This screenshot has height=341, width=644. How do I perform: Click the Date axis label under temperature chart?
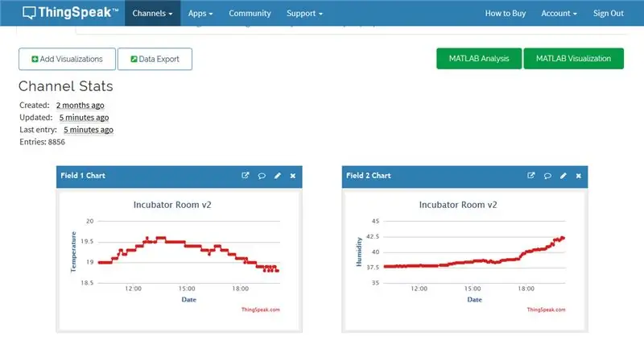point(189,299)
